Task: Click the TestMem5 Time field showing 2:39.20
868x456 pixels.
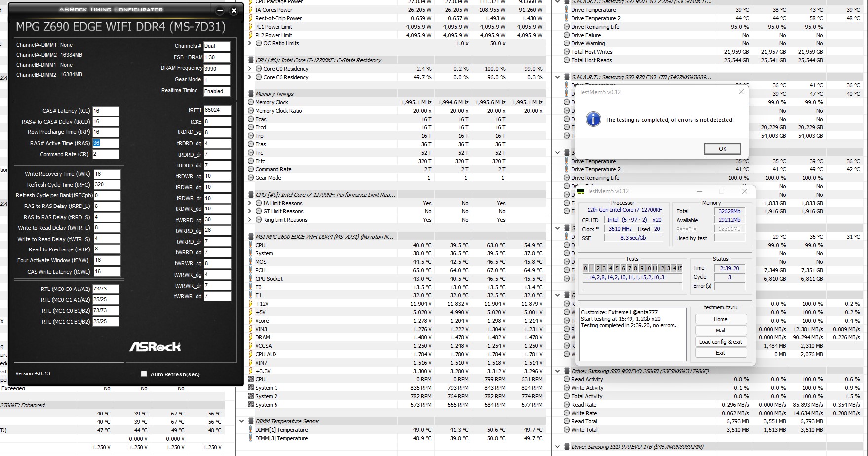Action: 730,268
